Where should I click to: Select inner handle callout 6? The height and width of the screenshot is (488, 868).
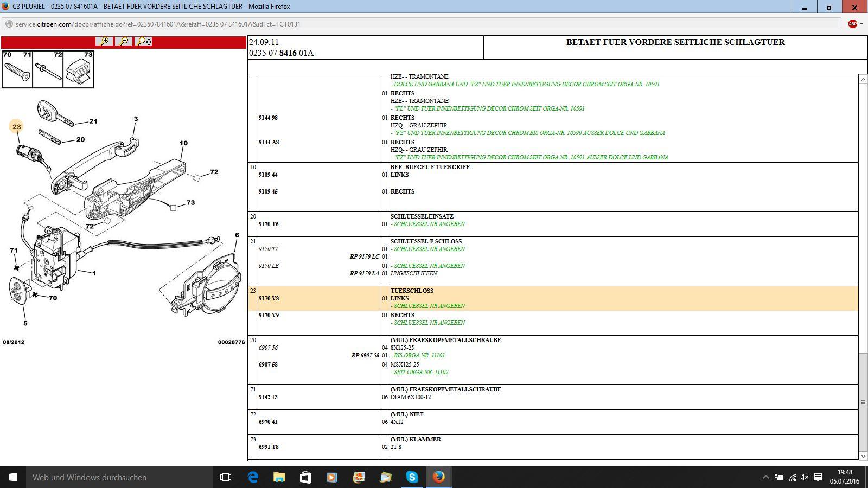(237, 235)
